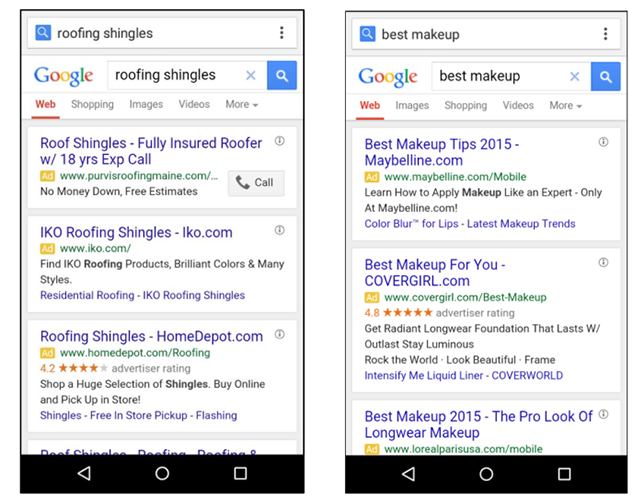This screenshot has width=644, height=500.
Task: Switch to Images tab in makeup results
Action: (x=412, y=106)
